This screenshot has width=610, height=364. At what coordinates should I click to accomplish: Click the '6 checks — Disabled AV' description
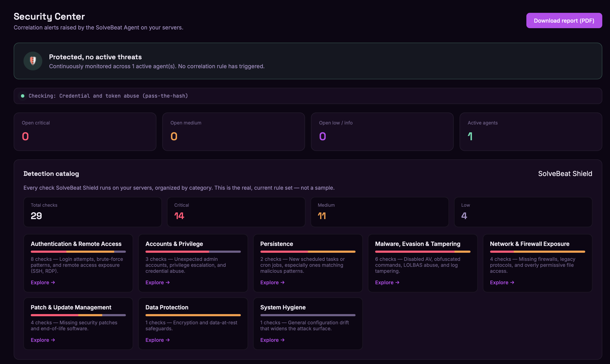pyautogui.click(x=418, y=265)
